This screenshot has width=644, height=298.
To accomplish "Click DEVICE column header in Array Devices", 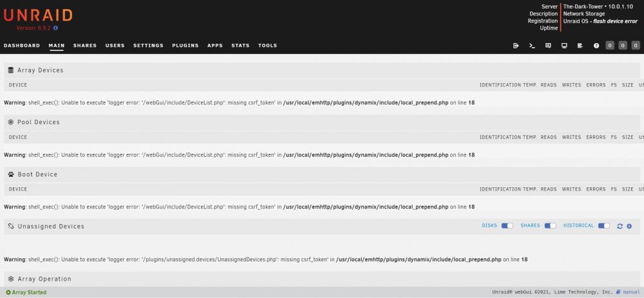I will click(17, 85).
